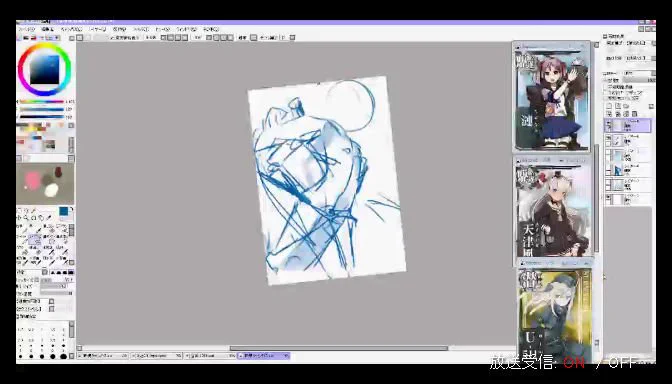This screenshot has width=672, height=384.
Task: Open the ウィンドウ (Window) menu
Action: coord(186,29)
